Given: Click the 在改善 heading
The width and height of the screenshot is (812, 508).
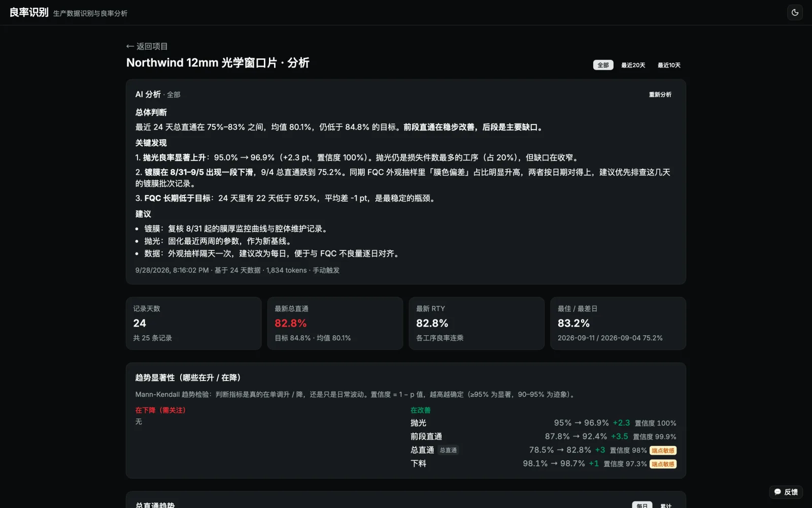Looking at the screenshot, I should [420, 410].
